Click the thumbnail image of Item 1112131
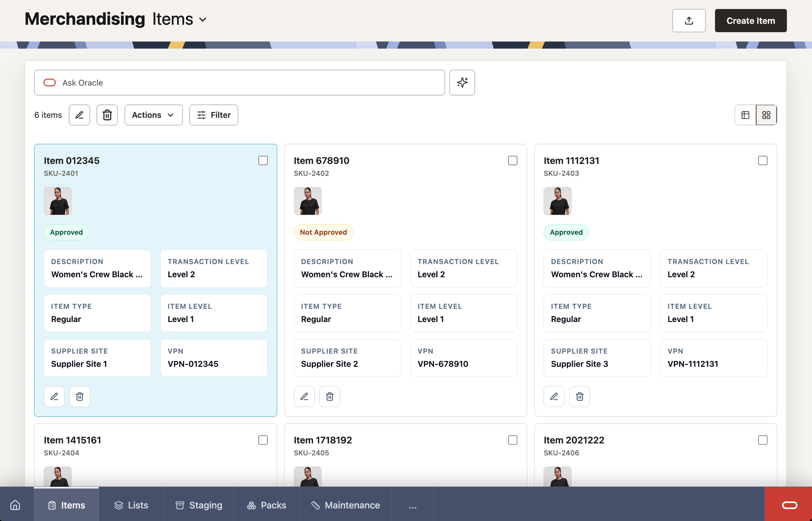 point(557,201)
